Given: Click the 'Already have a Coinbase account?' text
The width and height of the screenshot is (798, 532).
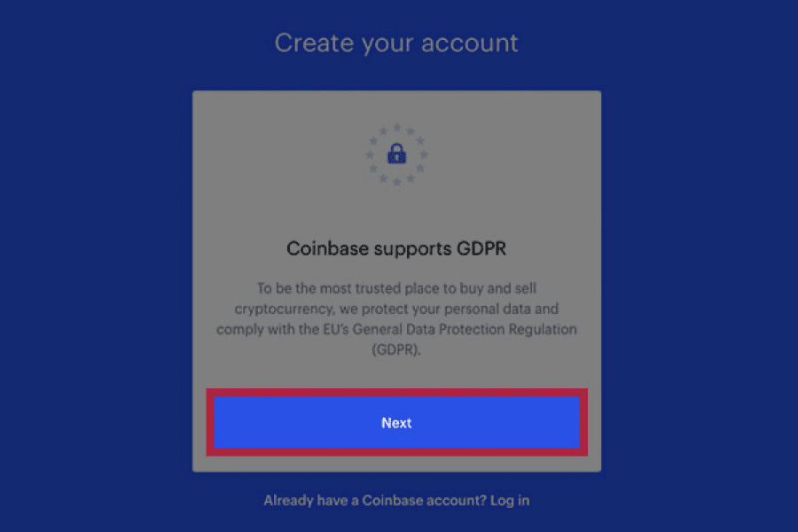Looking at the screenshot, I should (375, 500).
